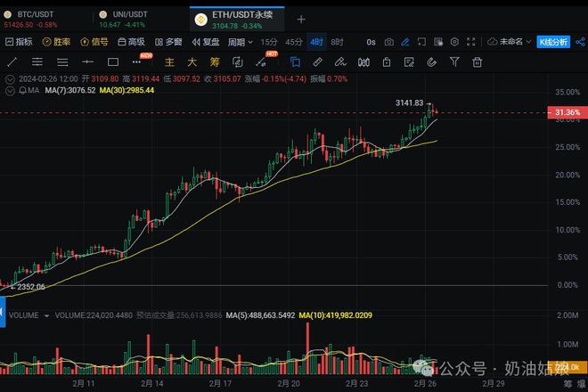This screenshot has height=392, width=588.
Task: Click the 31.36% price axis label
Action: click(567, 113)
